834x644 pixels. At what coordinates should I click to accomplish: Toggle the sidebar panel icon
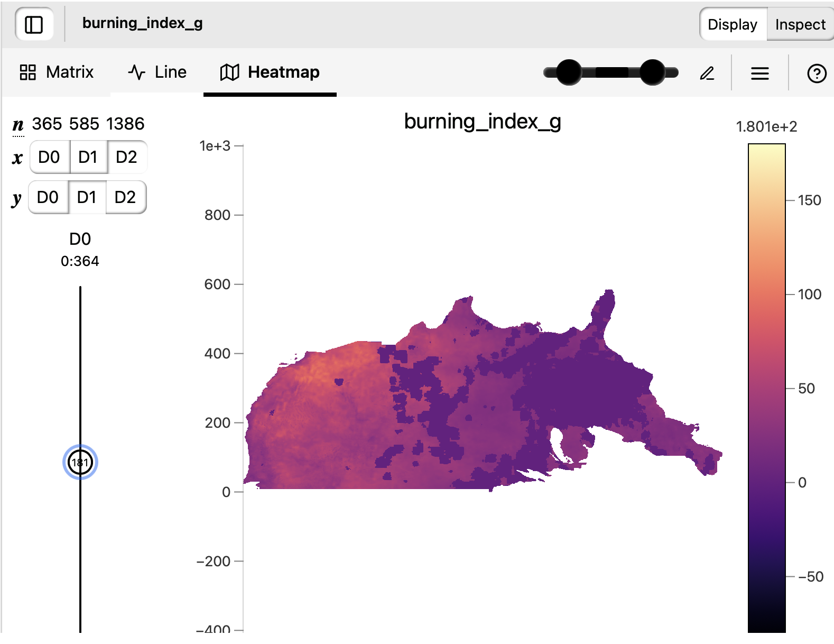pyautogui.click(x=34, y=24)
